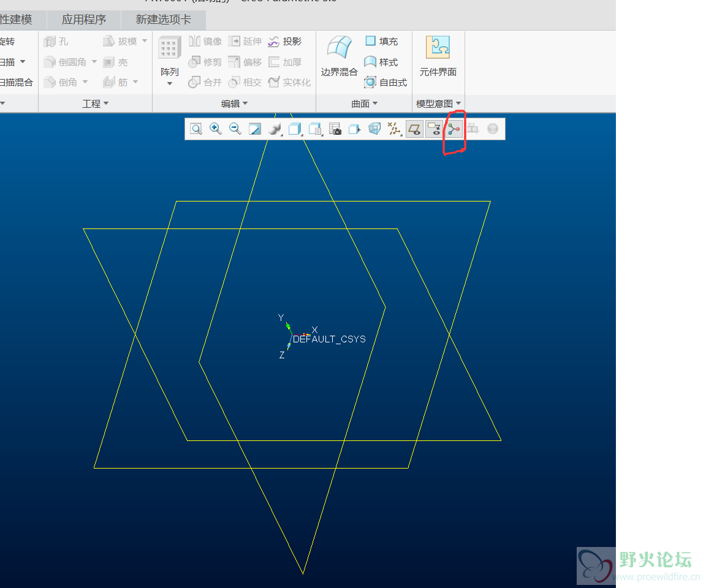Image resolution: width=706 pixels, height=588 pixels.
Task: Click the Pattern (阵列) tool
Action: tap(170, 57)
